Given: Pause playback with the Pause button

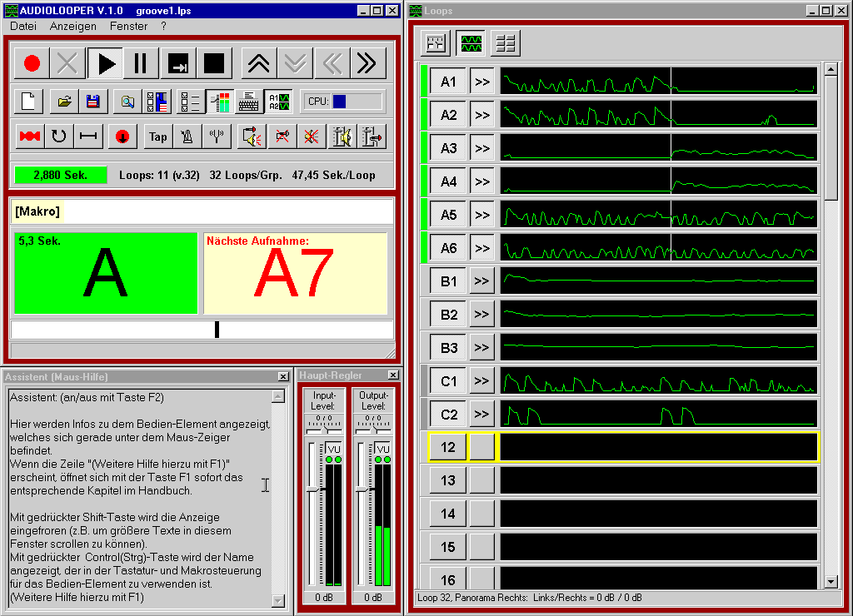Looking at the screenshot, I should [142, 63].
